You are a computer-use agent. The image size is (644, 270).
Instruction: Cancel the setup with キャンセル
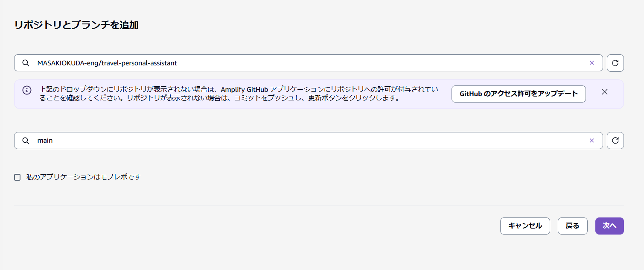pos(525,226)
